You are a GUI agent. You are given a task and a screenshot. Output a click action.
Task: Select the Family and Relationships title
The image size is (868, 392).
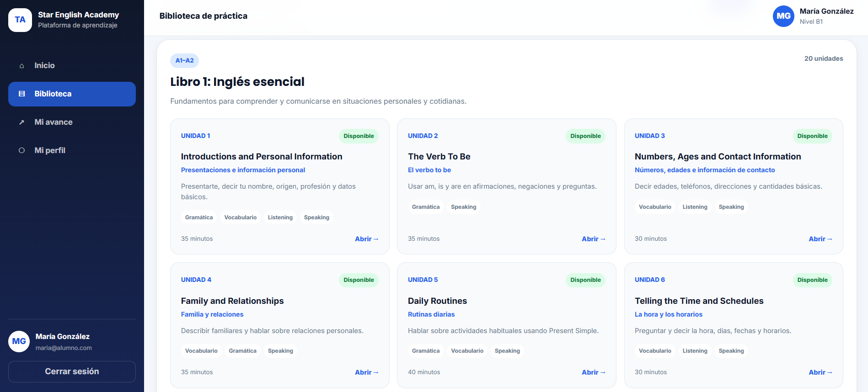(232, 301)
